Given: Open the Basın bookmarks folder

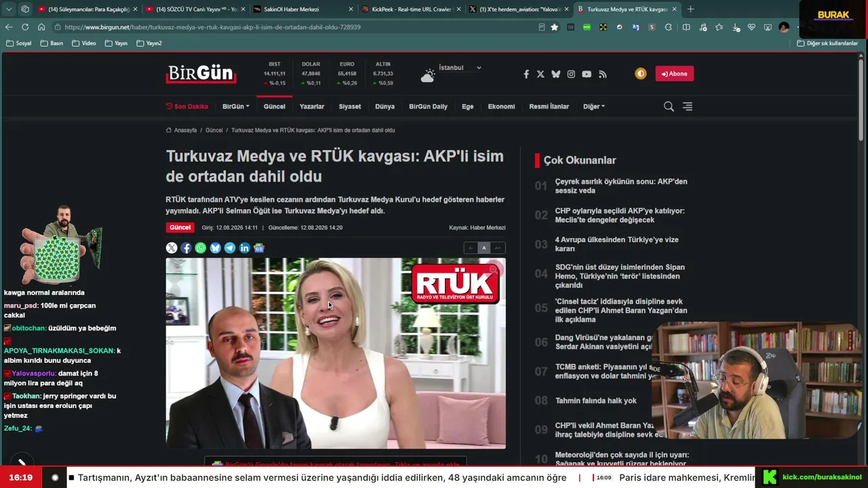Looking at the screenshot, I should point(52,43).
